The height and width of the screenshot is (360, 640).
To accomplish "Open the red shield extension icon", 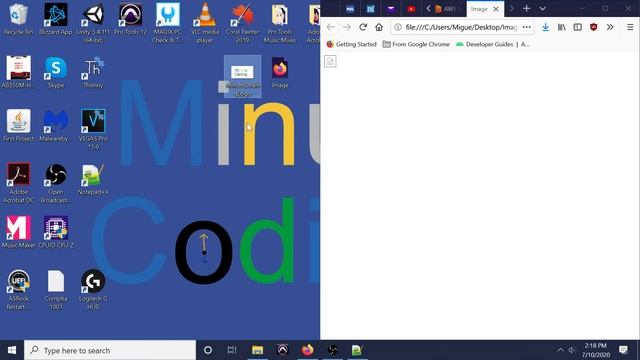I will tap(593, 27).
